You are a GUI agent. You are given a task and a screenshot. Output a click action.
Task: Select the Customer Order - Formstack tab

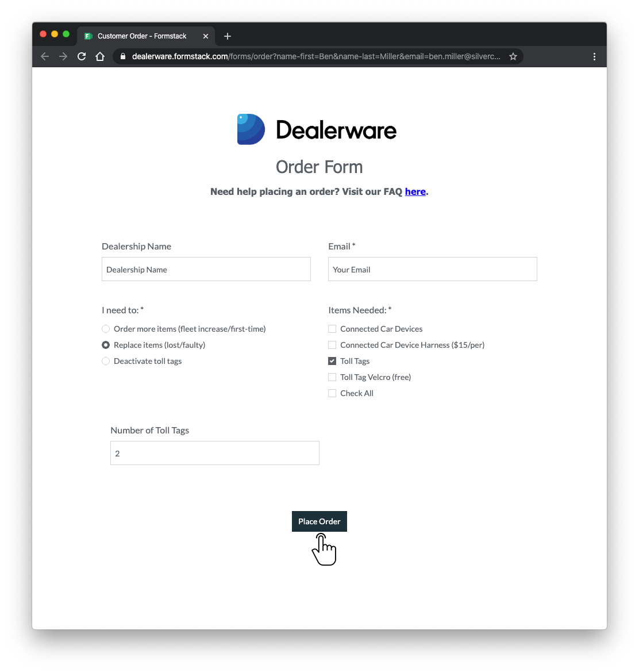(x=141, y=36)
